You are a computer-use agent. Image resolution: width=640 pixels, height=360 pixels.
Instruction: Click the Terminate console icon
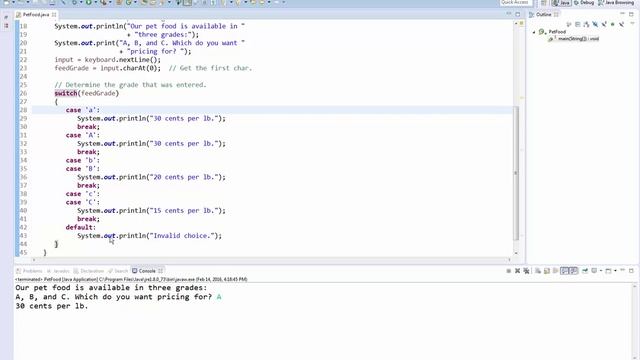click(509, 271)
